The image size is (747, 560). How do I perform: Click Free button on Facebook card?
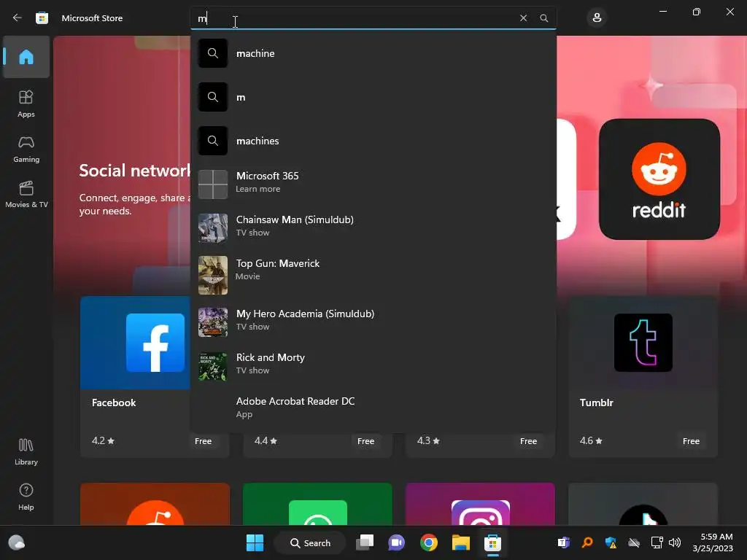coord(203,441)
